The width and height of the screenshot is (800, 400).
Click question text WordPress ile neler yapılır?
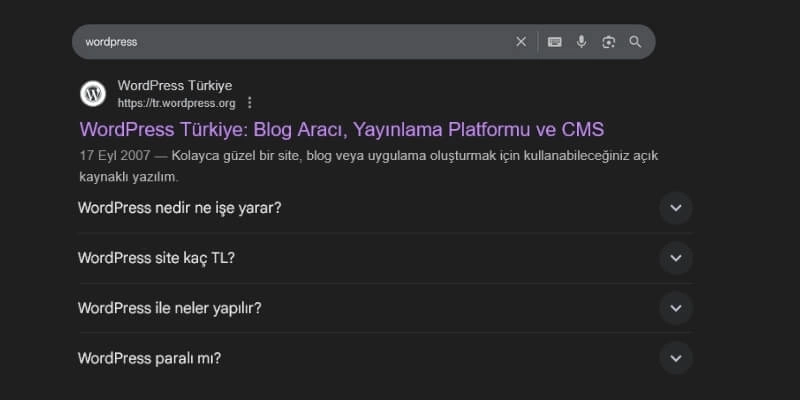pos(169,308)
